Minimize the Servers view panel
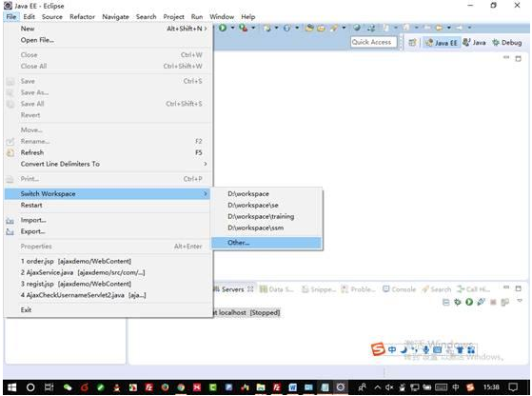Screen dimensions: 532x396 (506, 288)
